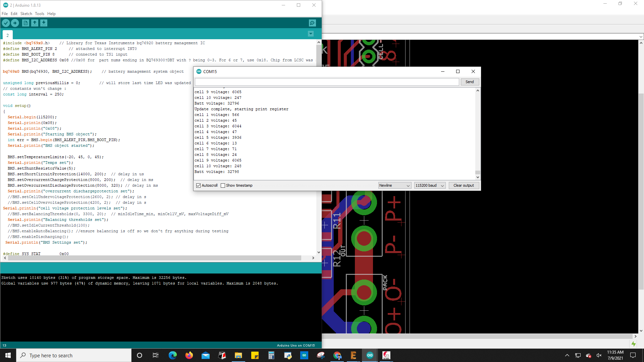The image size is (644, 362).
Task: Click serial monitor scrollbar down arrow
Action: (x=478, y=177)
